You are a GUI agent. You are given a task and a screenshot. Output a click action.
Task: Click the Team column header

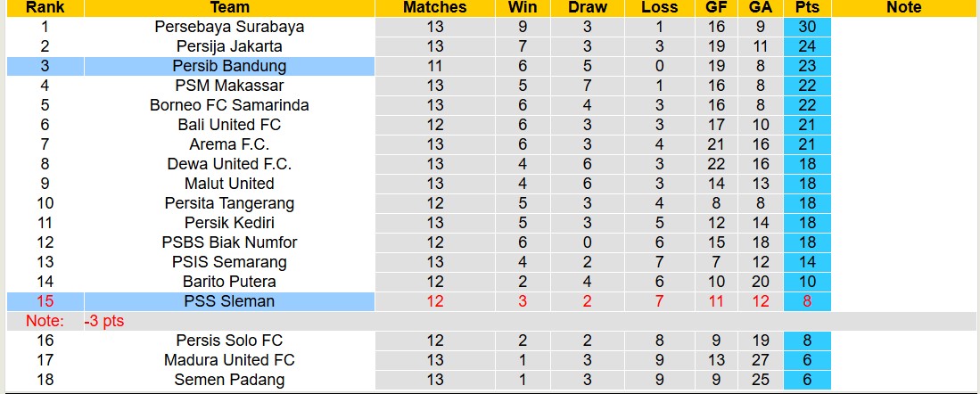(229, 7)
